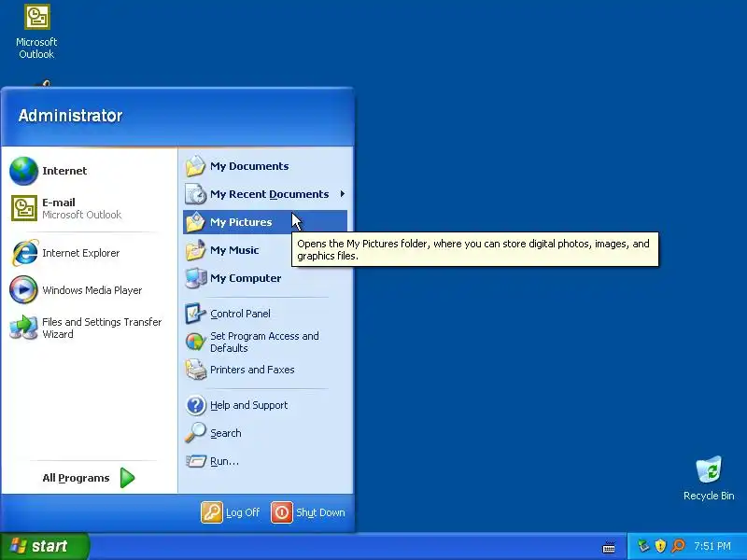Click the Internet Explorer icon
Screen dimensions: 747x560
(25, 253)
